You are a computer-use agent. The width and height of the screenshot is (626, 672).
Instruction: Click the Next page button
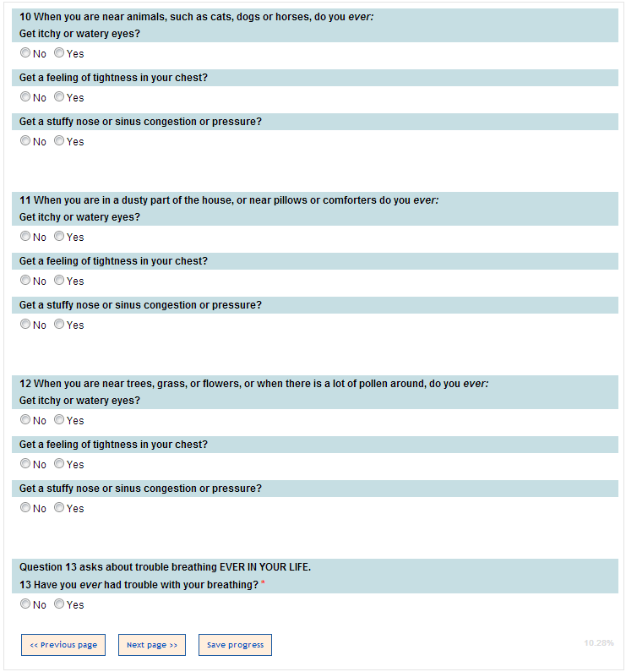tap(152, 645)
